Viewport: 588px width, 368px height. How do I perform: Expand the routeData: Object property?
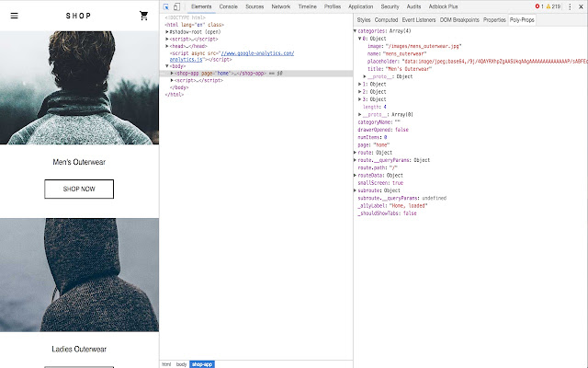pos(356,176)
